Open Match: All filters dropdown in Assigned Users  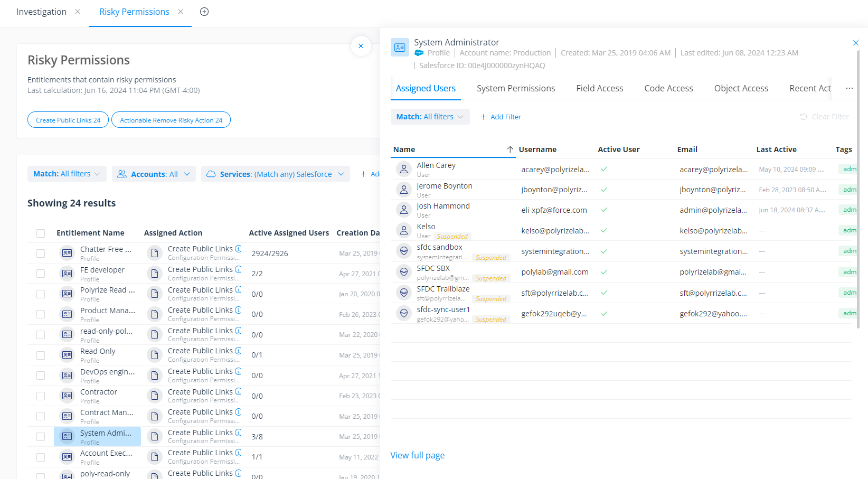[430, 117]
